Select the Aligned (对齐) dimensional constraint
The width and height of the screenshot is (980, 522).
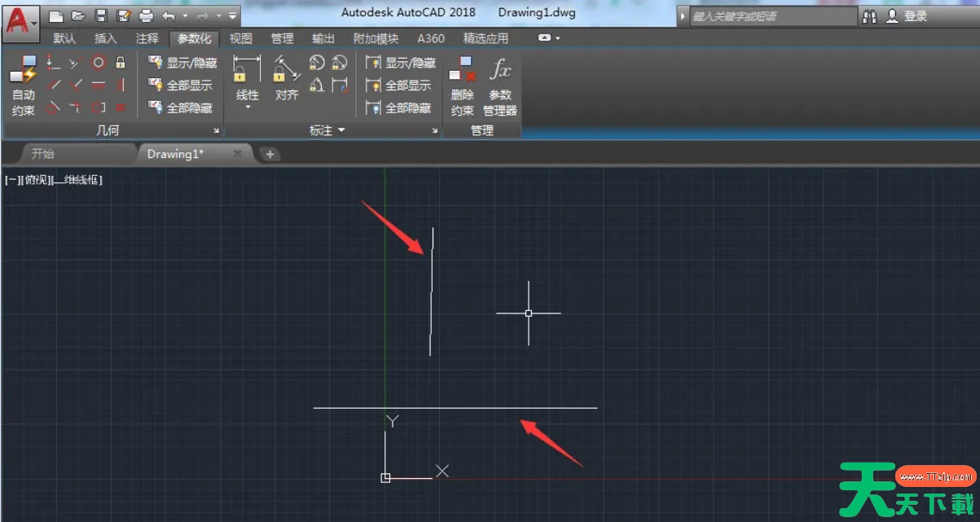286,80
